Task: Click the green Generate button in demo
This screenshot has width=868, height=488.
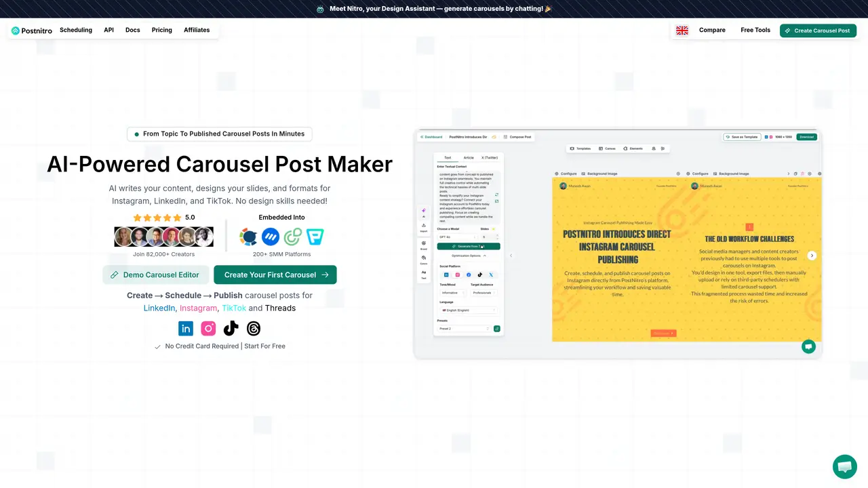Action: (x=469, y=246)
